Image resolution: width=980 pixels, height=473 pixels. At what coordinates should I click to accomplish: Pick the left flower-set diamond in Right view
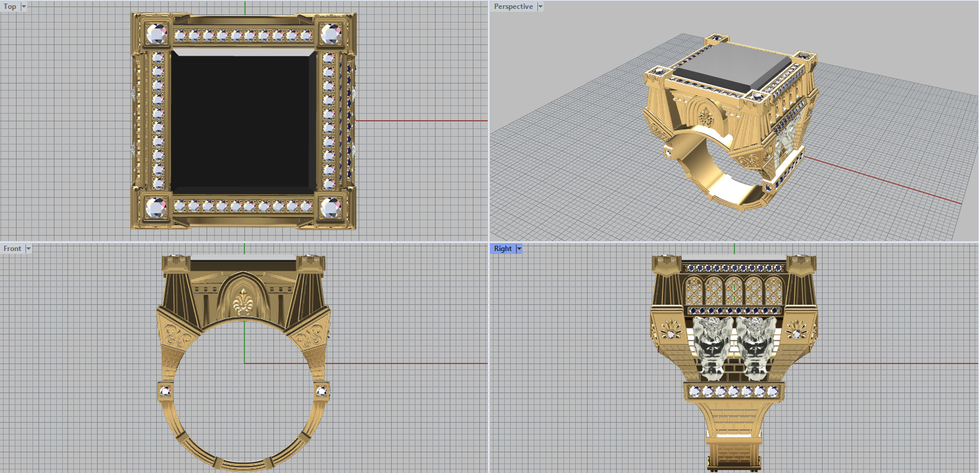672,333
